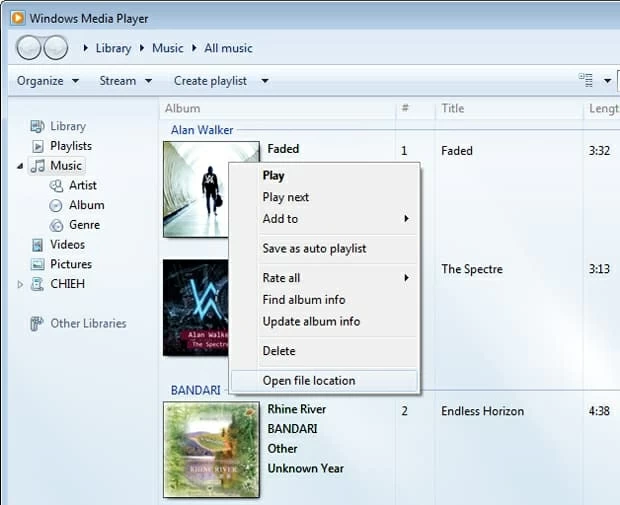Select the Artist icon under Music
This screenshot has height=505, width=620.
pyautogui.click(x=56, y=185)
